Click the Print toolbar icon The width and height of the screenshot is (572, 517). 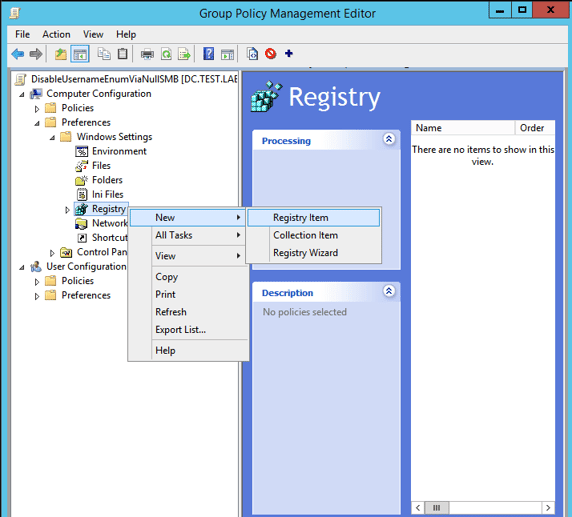click(x=147, y=54)
